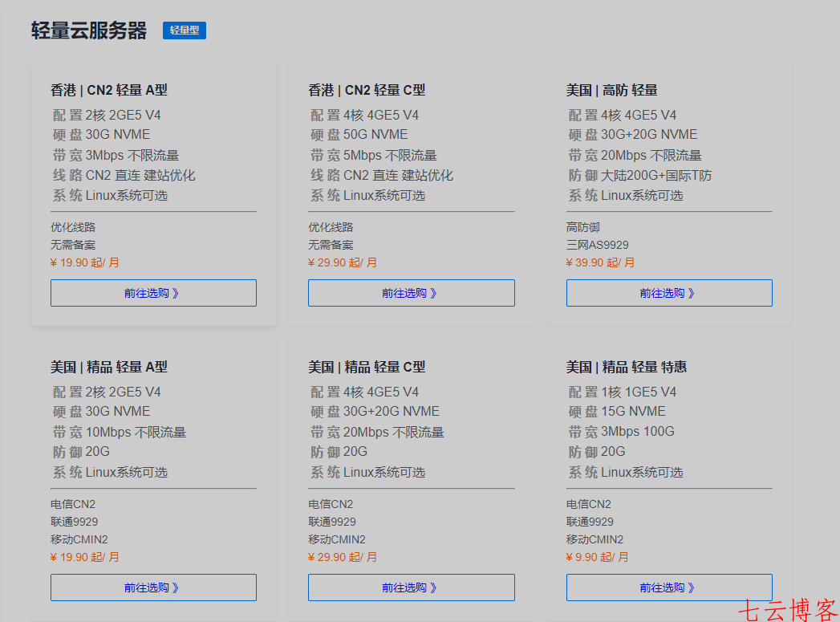The image size is (840, 622).
Task: Click the ¥ 9.90 起/月 price
Action: [597, 557]
